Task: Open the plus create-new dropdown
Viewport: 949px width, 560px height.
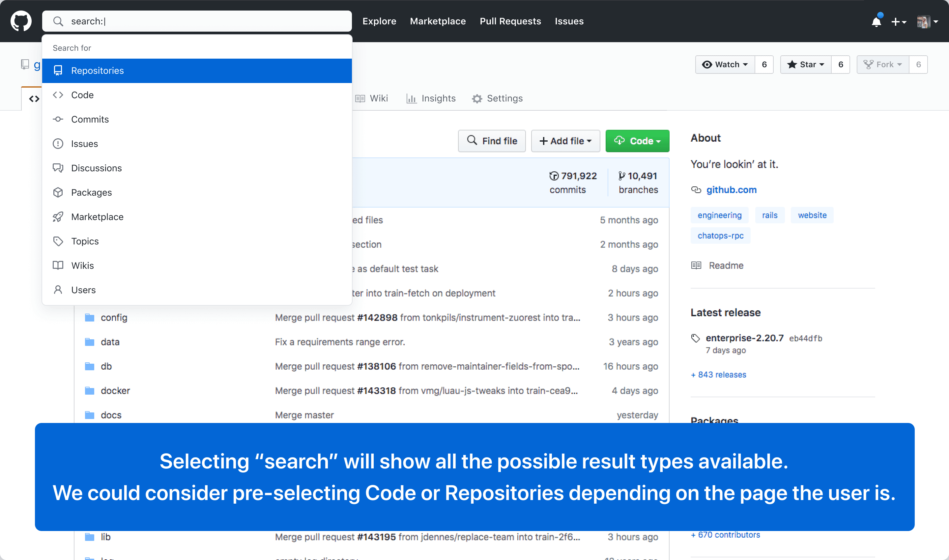Action: pyautogui.click(x=899, y=22)
